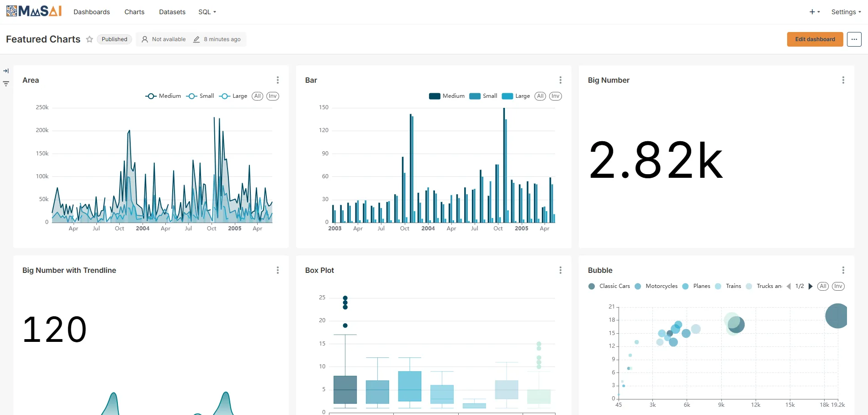The image size is (868, 415).
Task: Click the darkest first box in Box Plot
Action: tap(345, 390)
